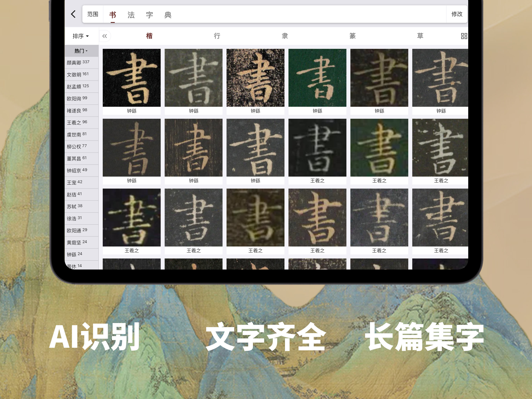Filter by calligrapher 柳公权 77

click(82, 147)
